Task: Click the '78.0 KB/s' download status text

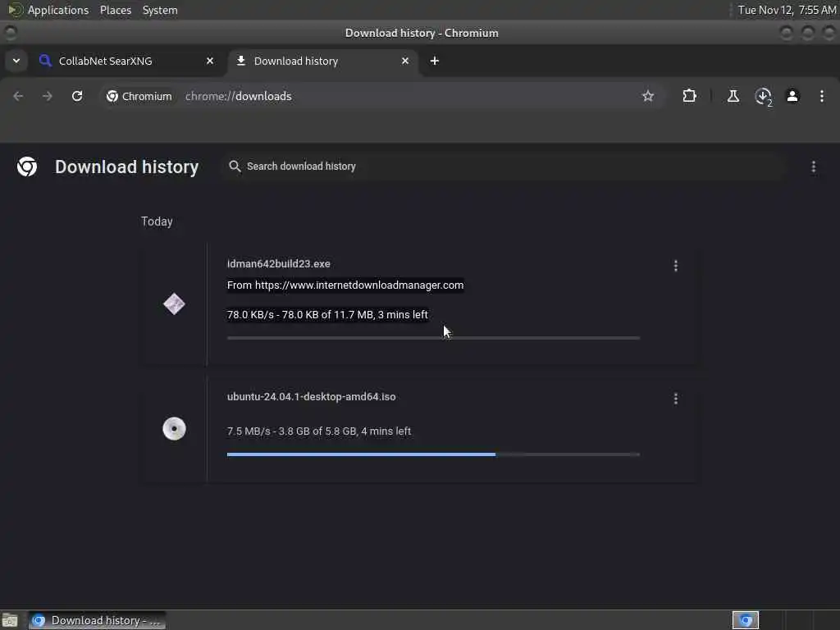Action: coord(327,314)
